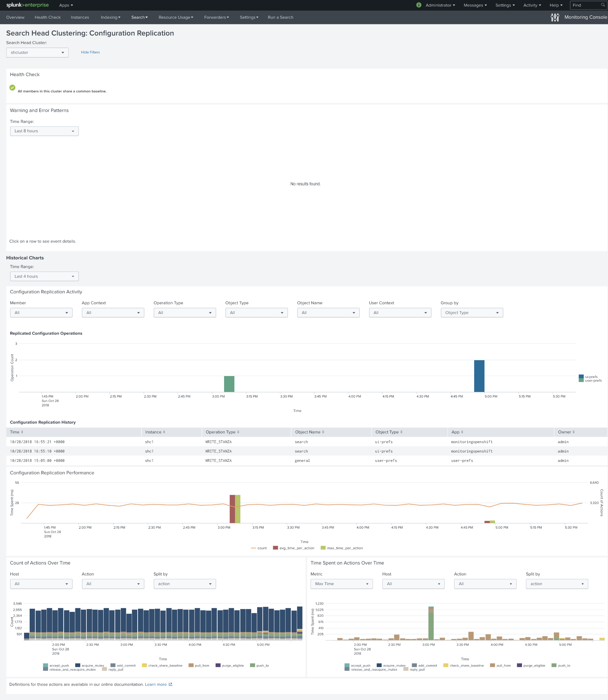Click the Administrator account icon

coord(417,5)
